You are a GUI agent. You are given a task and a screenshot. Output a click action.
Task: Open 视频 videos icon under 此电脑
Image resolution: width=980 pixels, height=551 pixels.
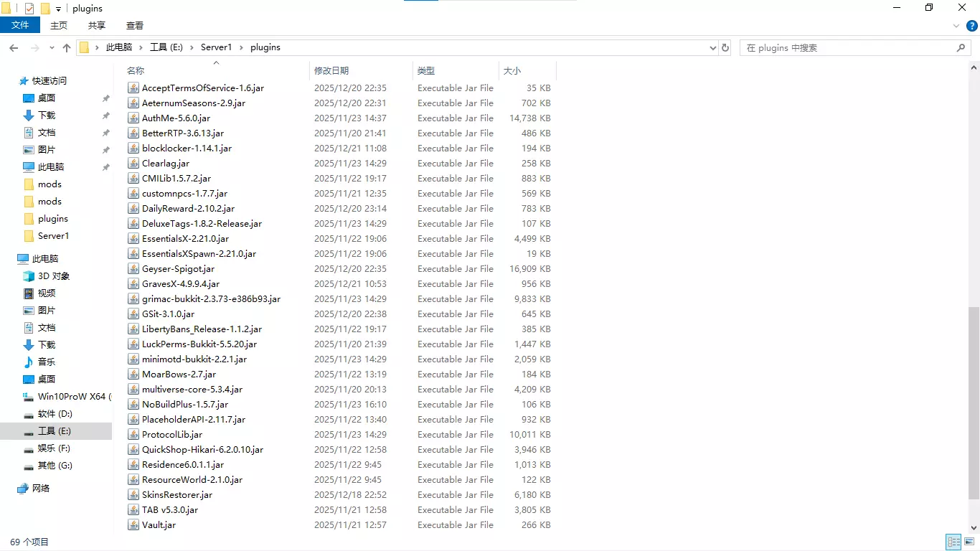29,293
